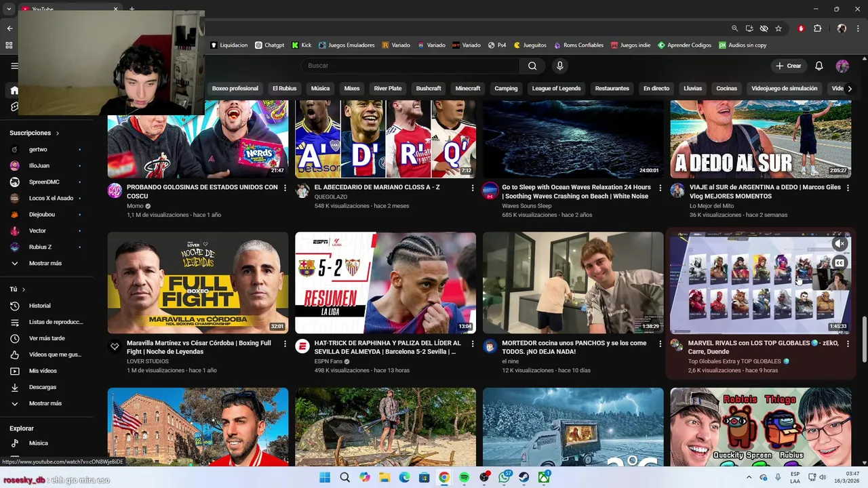This screenshot has height=488, width=868.
Task: Open the Windows Start menu
Action: click(x=325, y=477)
